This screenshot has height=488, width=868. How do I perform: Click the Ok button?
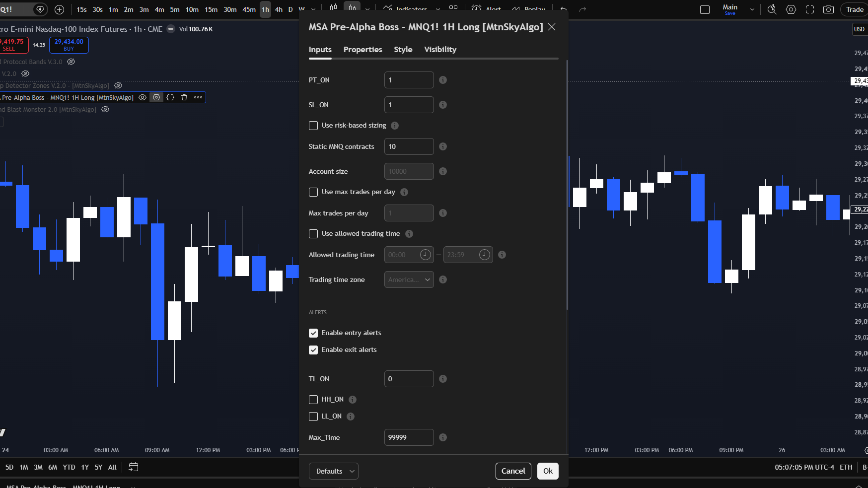point(548,471)
